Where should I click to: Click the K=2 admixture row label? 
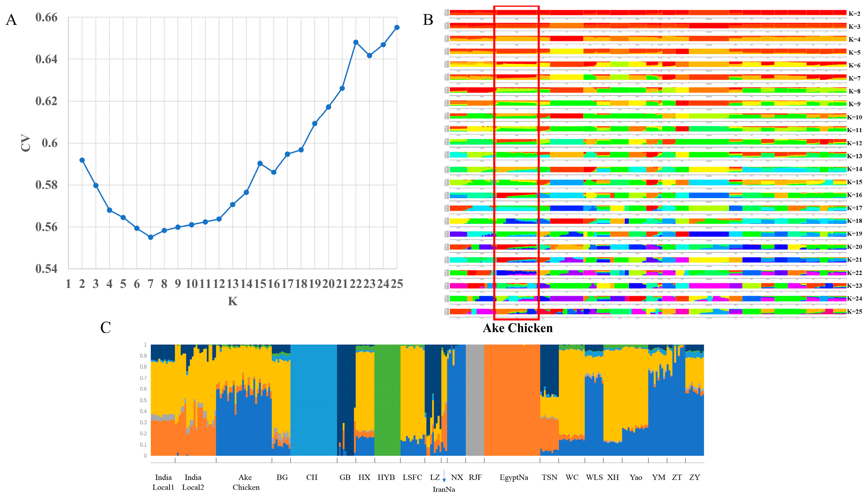(x=854, y=14)
